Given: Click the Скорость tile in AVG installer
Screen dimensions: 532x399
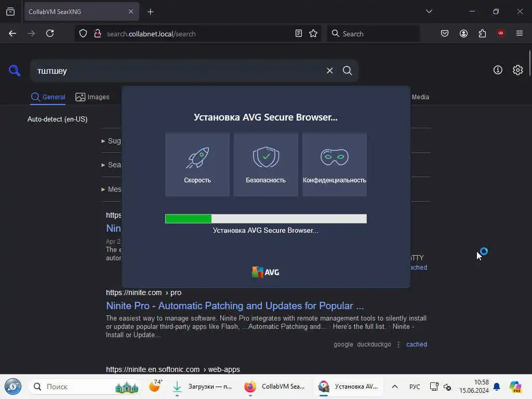Looking at the screenshot, I should [x=197, y=165].
